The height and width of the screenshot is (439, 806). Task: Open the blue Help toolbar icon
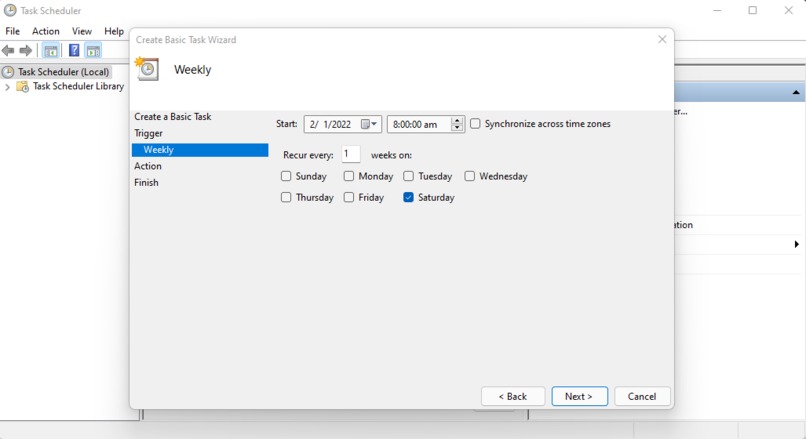click(74, 50)
